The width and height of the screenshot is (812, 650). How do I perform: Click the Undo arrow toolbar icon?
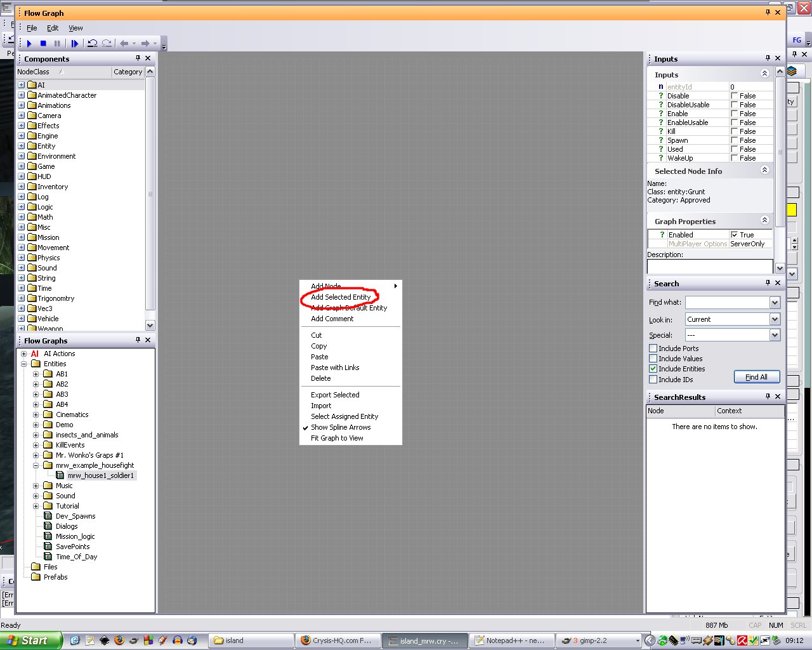(x=93, y=43)
